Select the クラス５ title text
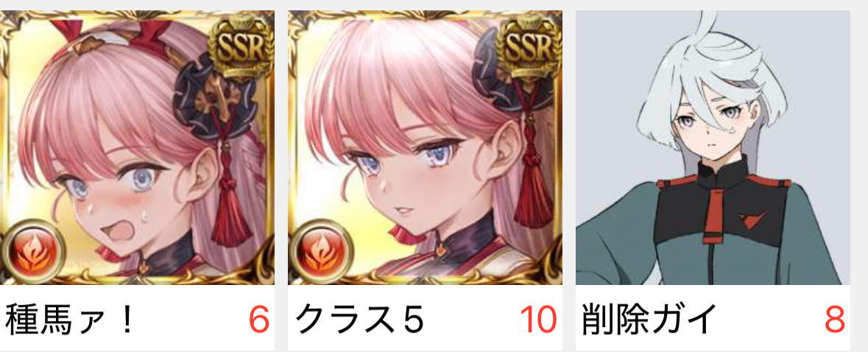868x352 pixels. (360, 320)
